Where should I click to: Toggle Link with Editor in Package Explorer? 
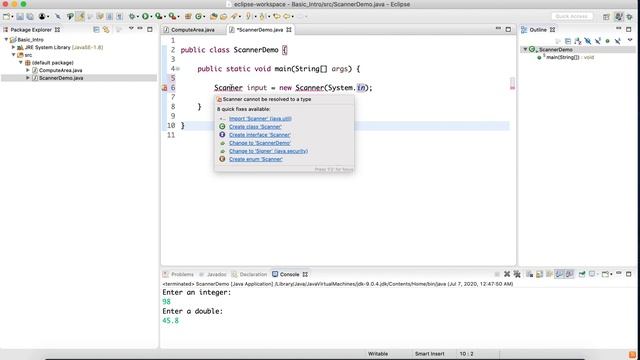click(106, 29)
